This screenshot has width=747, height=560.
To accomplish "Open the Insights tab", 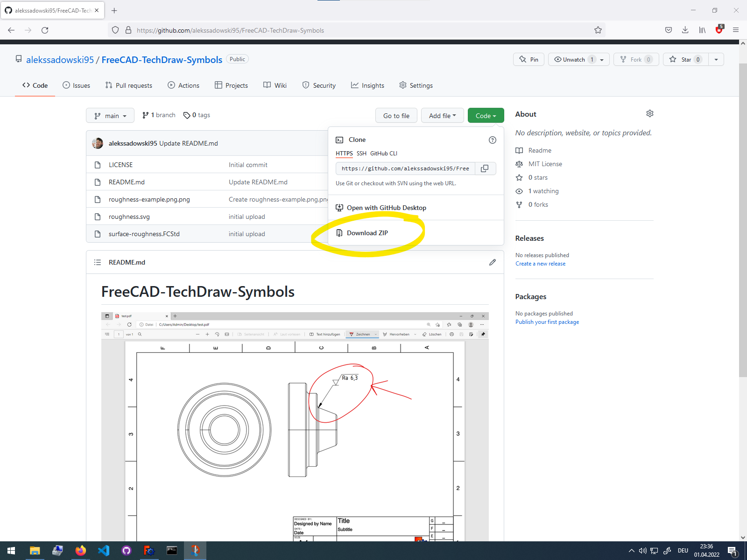I will pos(367,85).
